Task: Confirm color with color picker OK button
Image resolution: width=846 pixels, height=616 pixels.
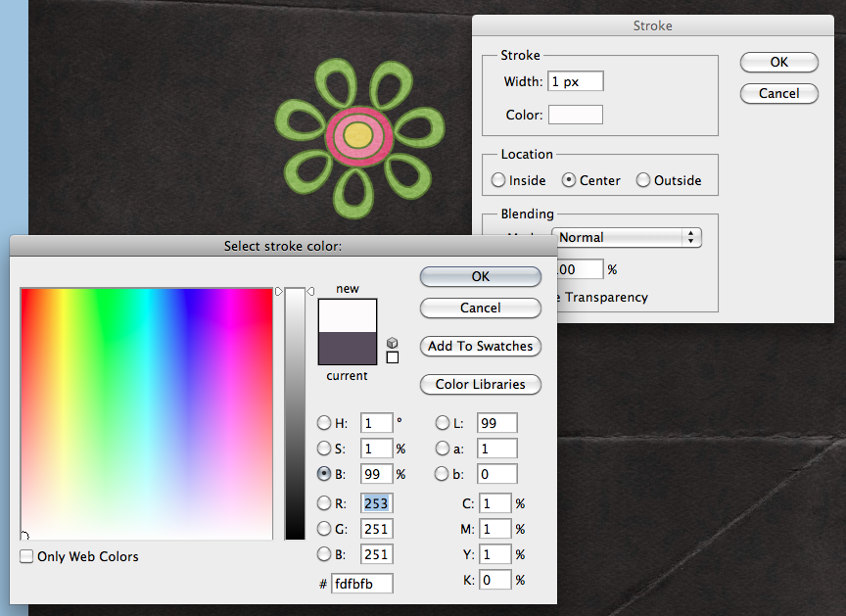Action: [480, 277]
